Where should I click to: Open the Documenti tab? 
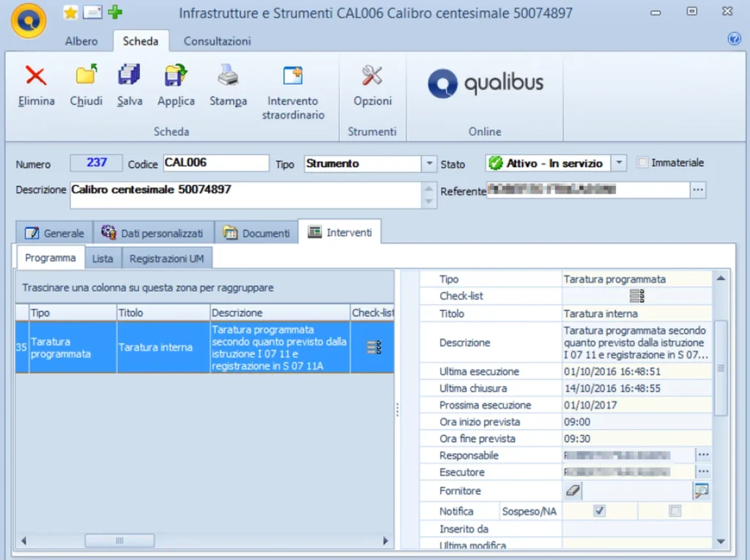click(258, 233)
